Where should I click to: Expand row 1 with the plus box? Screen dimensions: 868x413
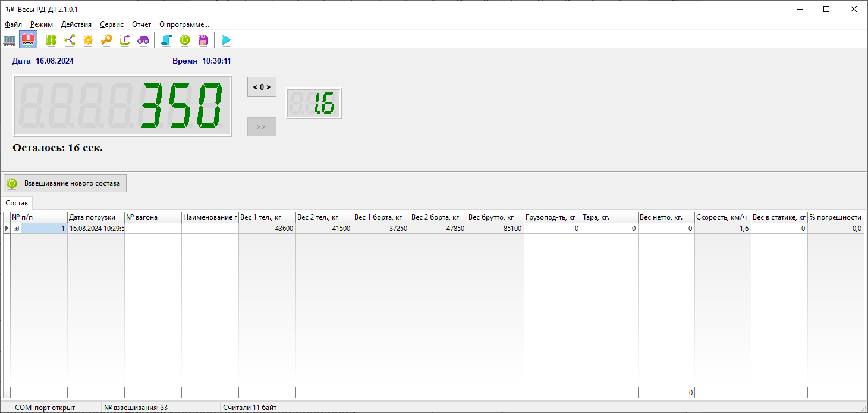point(17,229)
